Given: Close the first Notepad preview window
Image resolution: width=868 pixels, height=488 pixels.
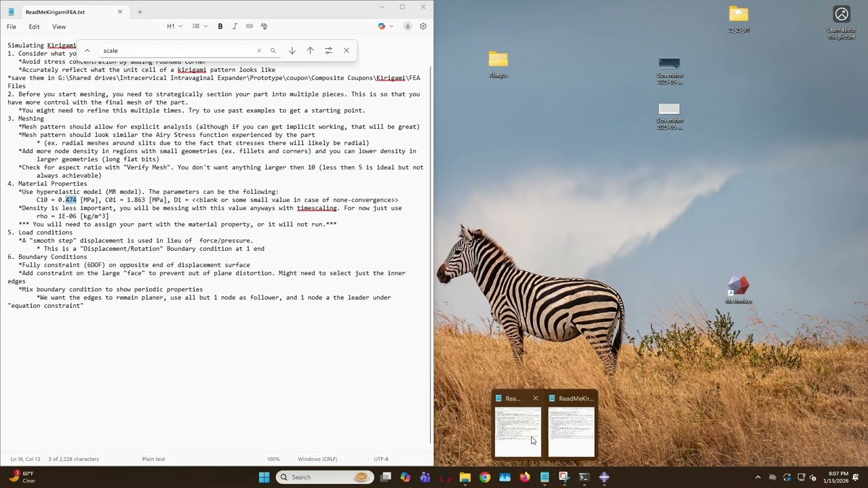Looking at the screenshot, I should 535,399.
